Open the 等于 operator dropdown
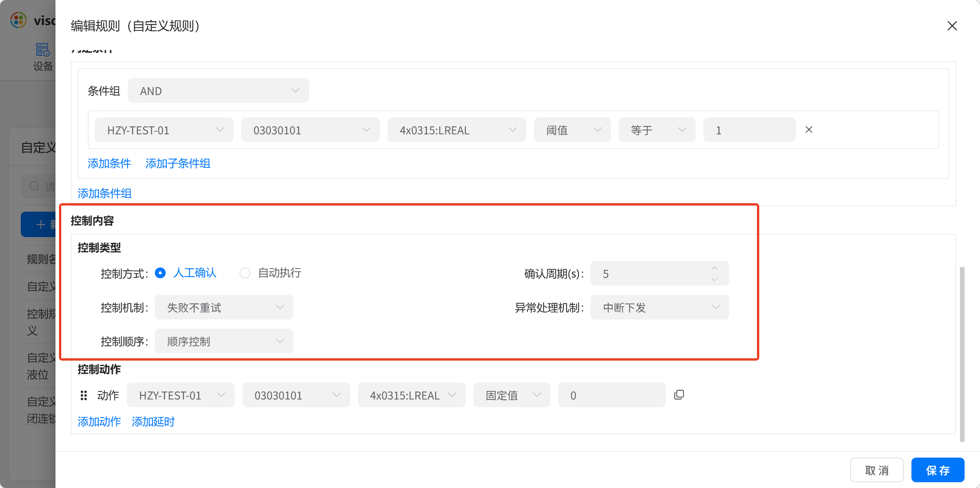 coord(657,130)
